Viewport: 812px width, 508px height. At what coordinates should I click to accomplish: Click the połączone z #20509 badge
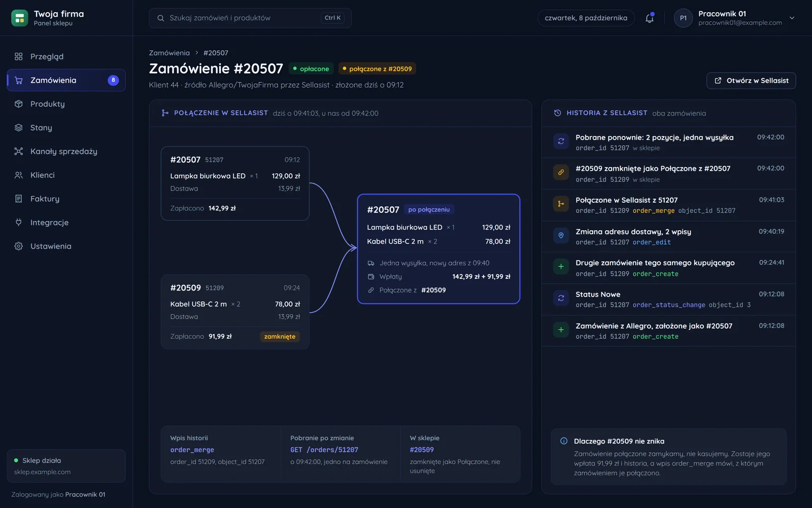point(377,69)
